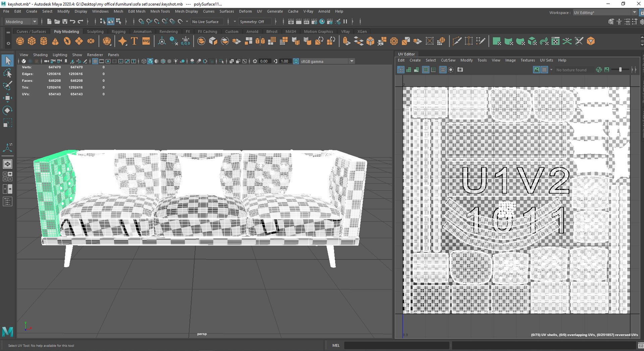Viewport: 644px width, 351px height.
Task: Open the viewport Renderer menu
Action: [x=95, y=55]
